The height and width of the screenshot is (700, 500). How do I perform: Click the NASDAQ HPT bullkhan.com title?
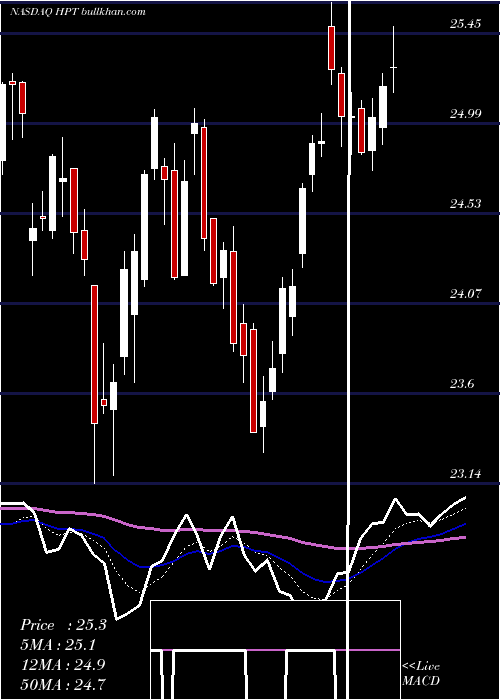pos(78,12)
